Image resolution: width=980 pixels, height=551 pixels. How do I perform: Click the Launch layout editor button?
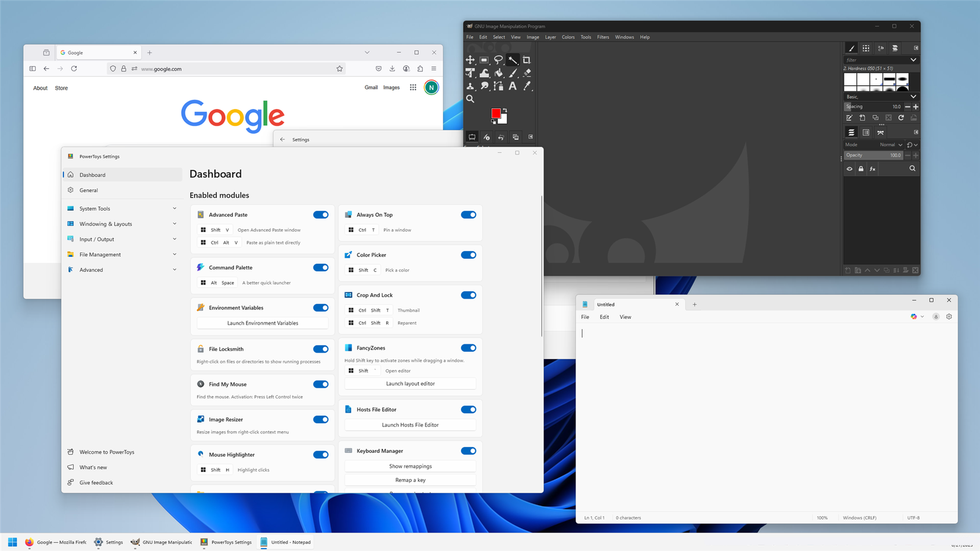click(x=410, y=383)
